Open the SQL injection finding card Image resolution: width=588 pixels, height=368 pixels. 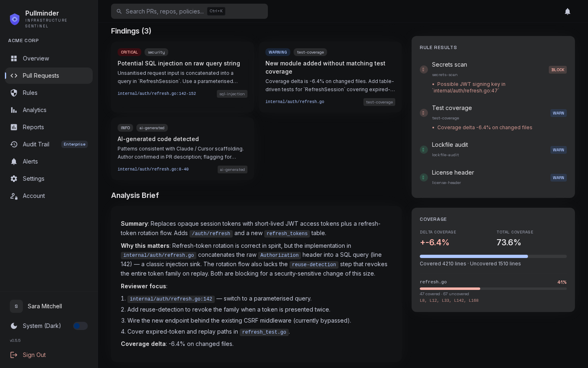click(183, 77)
